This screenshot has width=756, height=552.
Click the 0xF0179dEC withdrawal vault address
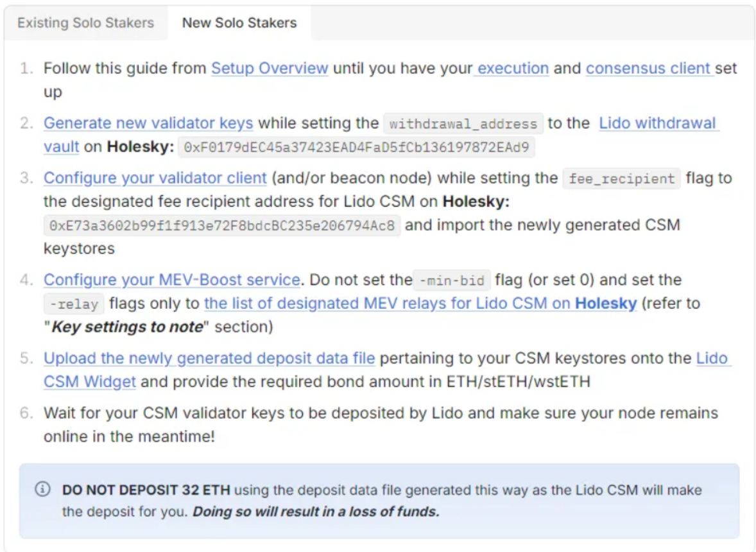coord(356,148)
